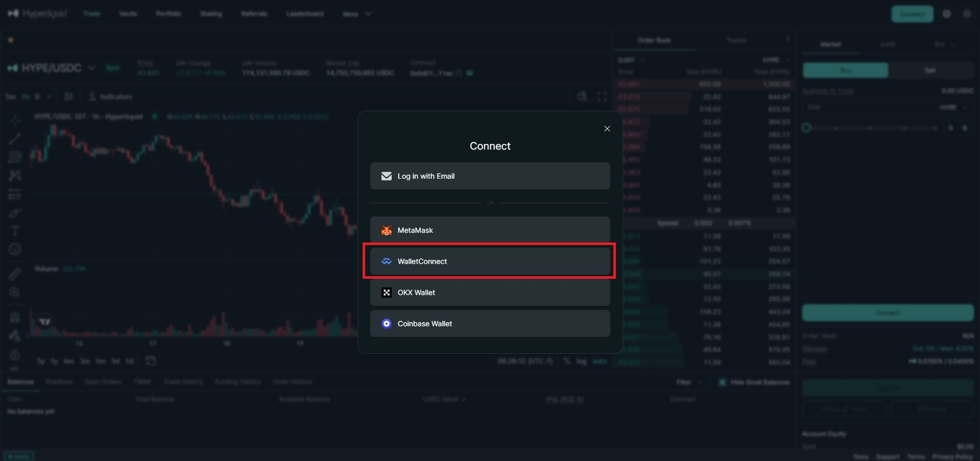Open the chart type candles icon

[x=68, y=96]
